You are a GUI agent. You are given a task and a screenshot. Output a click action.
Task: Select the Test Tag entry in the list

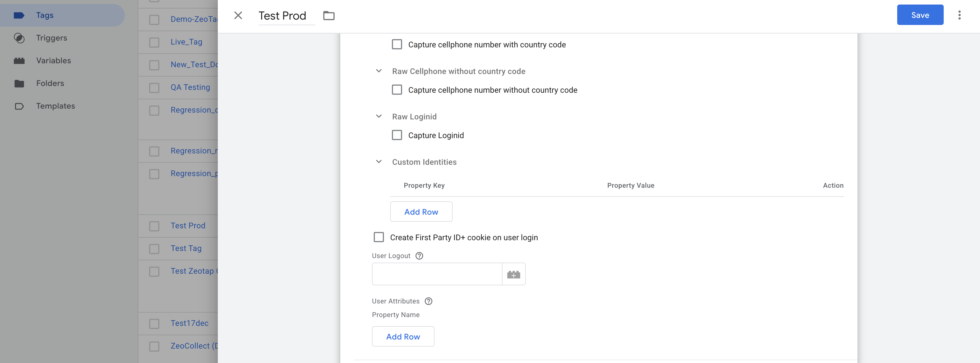[x=186, y=248]
